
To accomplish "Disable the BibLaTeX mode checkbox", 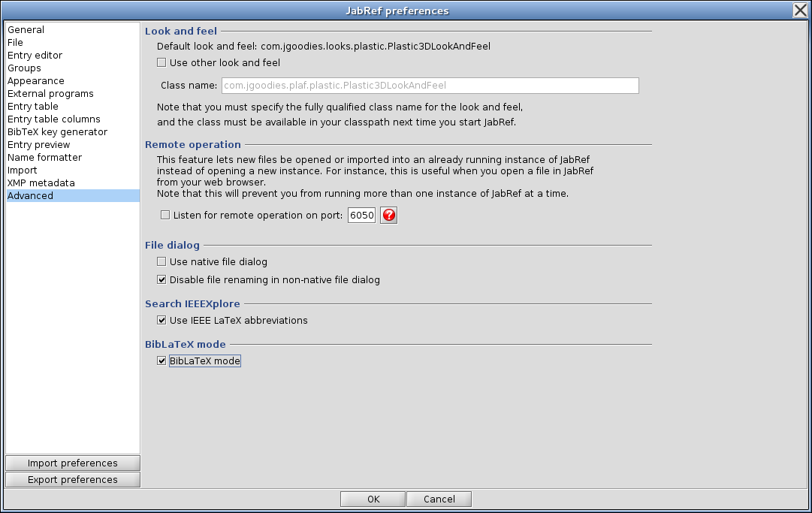I will pyautogui.click(x=161, y=361).
